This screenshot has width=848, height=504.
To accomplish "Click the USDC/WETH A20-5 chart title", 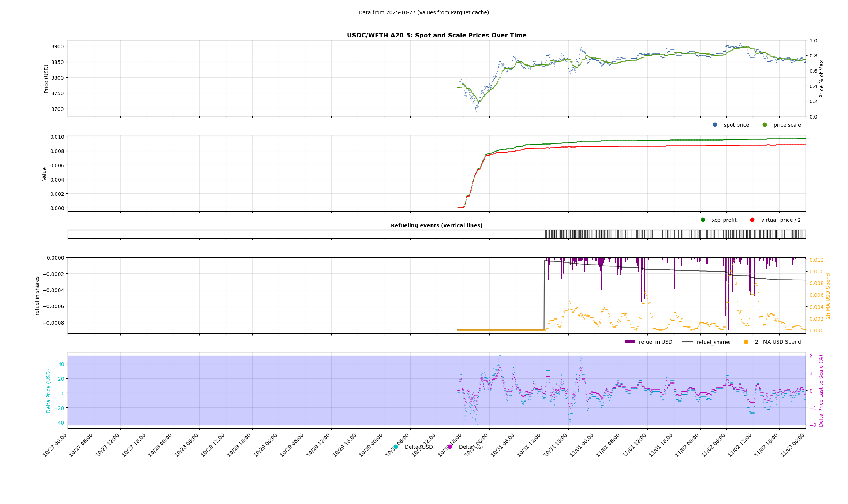I will pyautogui.click(x=436, y=36).
